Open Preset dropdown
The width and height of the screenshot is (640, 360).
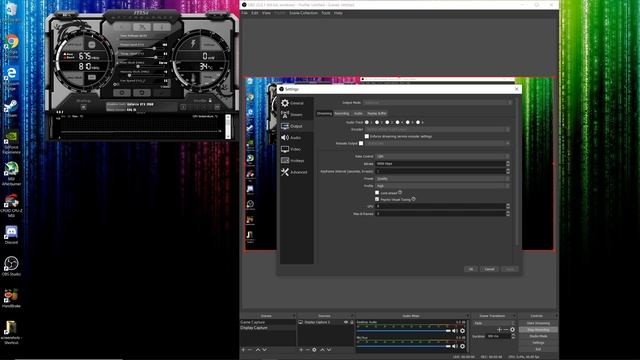442,178
